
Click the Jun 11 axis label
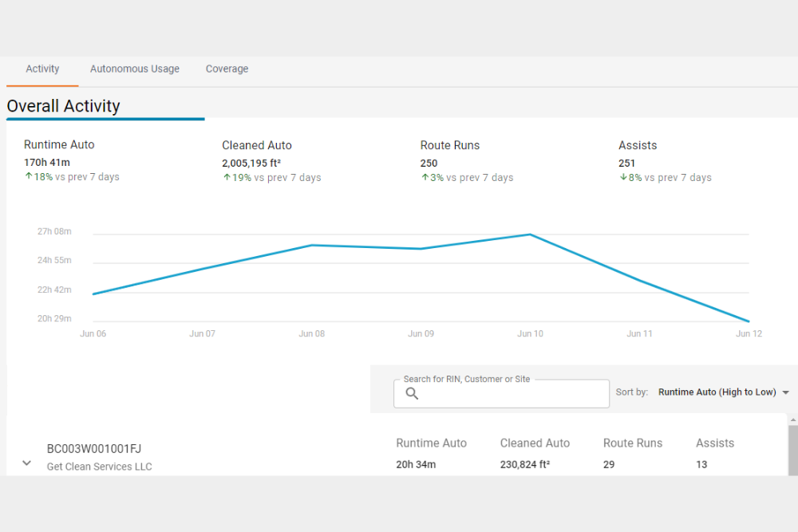[x=639, y=333]
